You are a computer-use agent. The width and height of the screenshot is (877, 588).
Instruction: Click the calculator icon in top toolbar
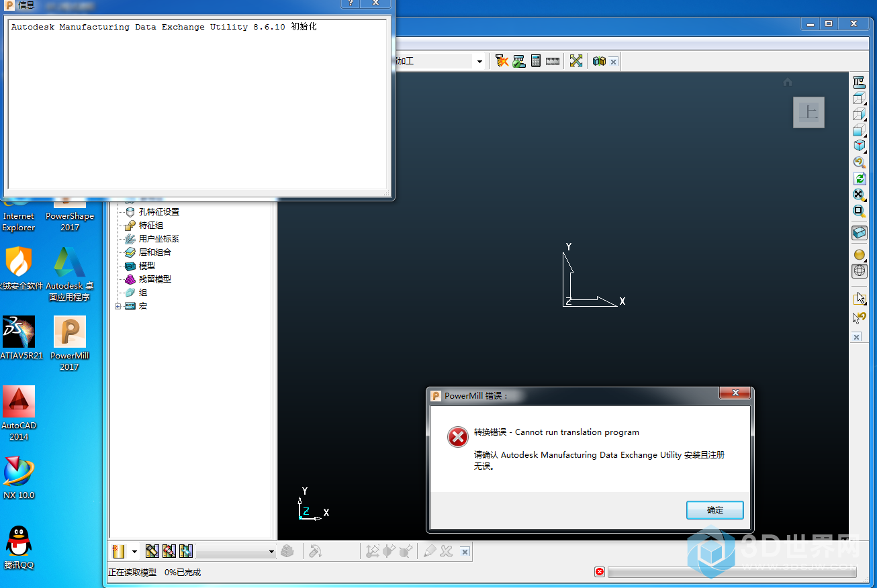point(536,61)
